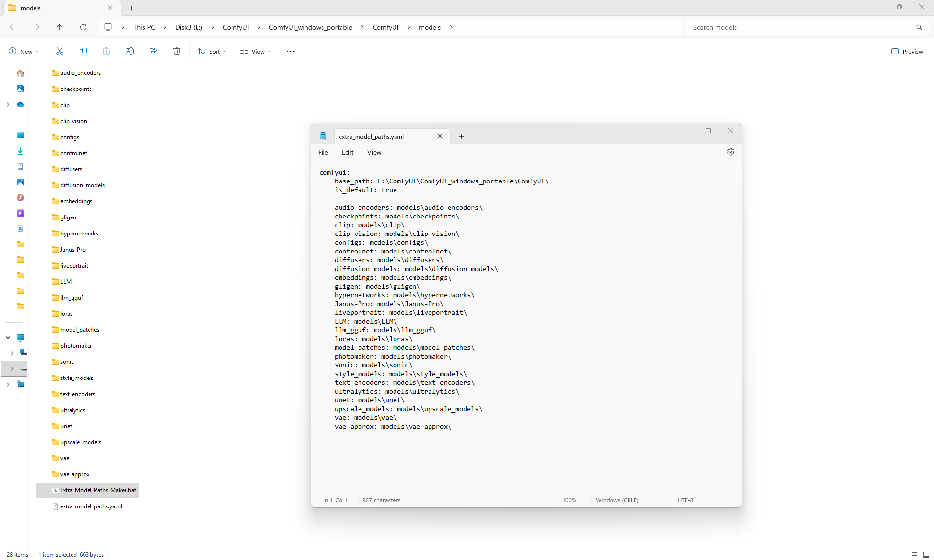Screen dimensions: 934x560
Task: Expand the New item dropdown
Action: (23, 51)
